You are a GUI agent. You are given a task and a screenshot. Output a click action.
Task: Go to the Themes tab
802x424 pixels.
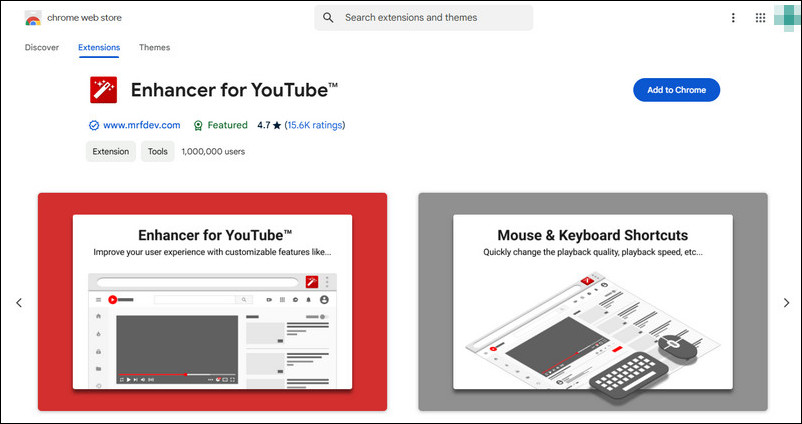click(x=154, y=47)
